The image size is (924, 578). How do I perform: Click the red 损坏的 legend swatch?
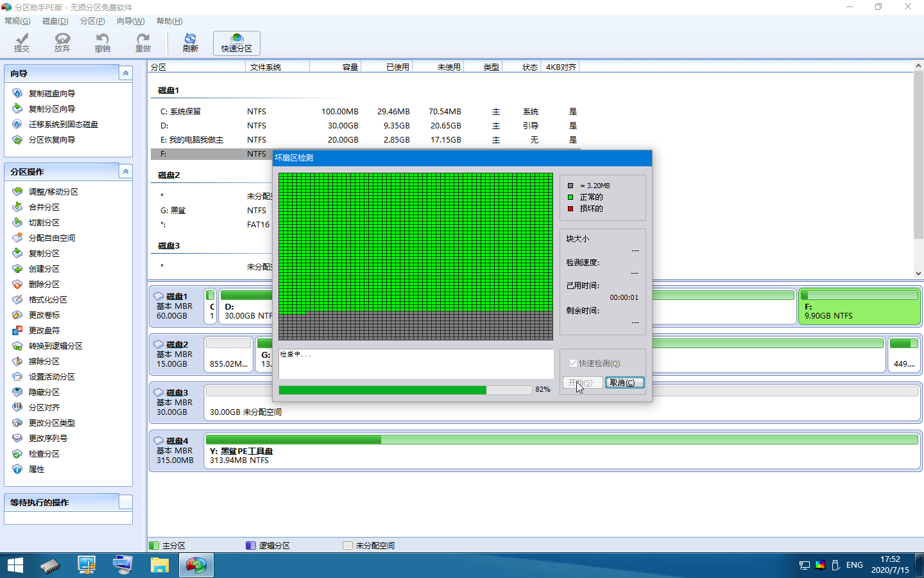click(x=570, y=209)
